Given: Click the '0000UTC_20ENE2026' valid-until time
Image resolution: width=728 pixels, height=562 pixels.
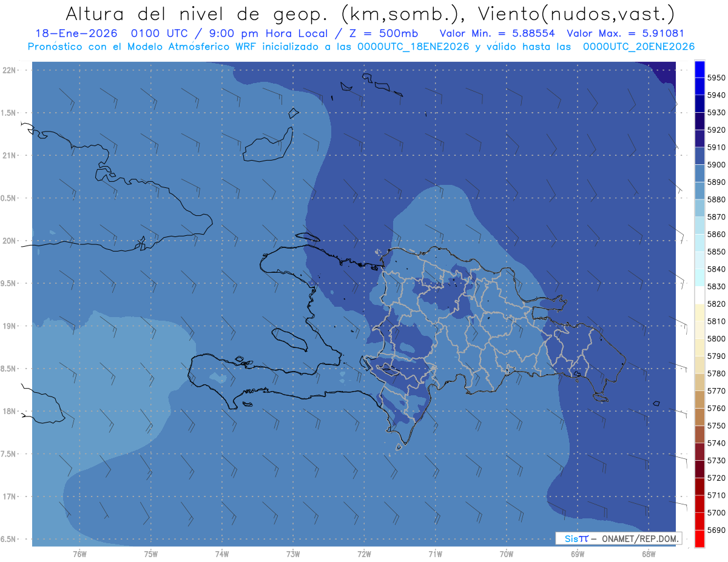Looking at the screenshot, I should [639, 46].
